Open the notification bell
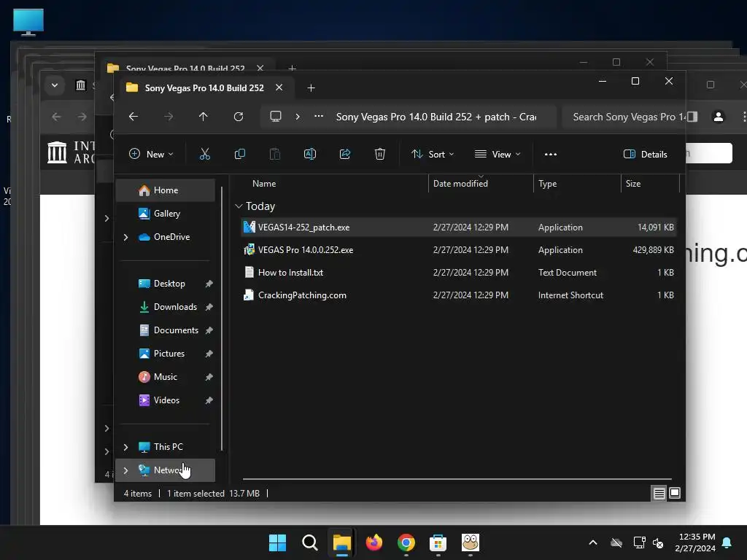Image resolution: width=747 pixels, height=560 pixels. point(727,542)
